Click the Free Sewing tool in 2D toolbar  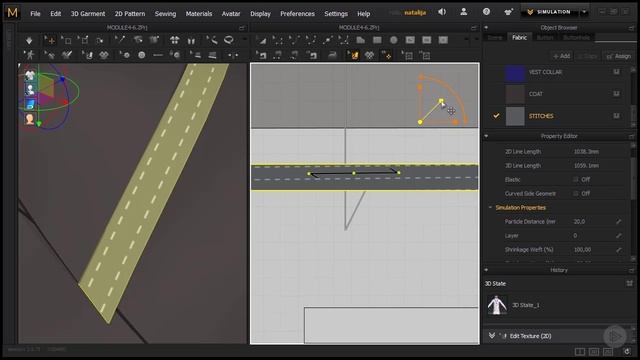pyautogui.click(x=295, y=55)
